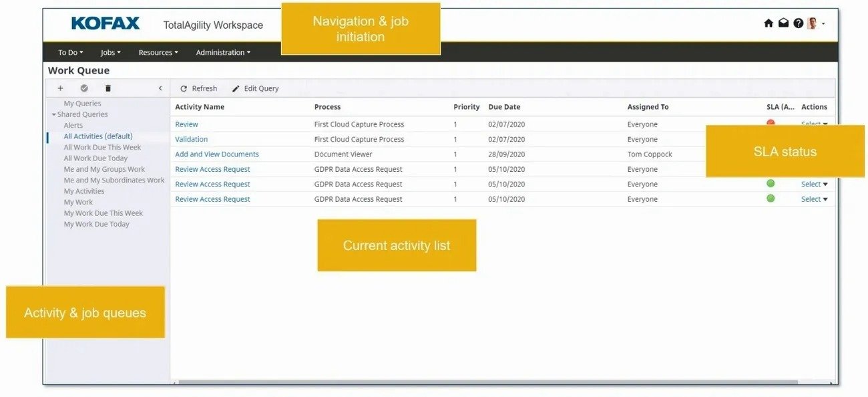Open the envelope messages icon
Image resolution: width=868 pixels, height=397 pixels.
pos(783,23)
